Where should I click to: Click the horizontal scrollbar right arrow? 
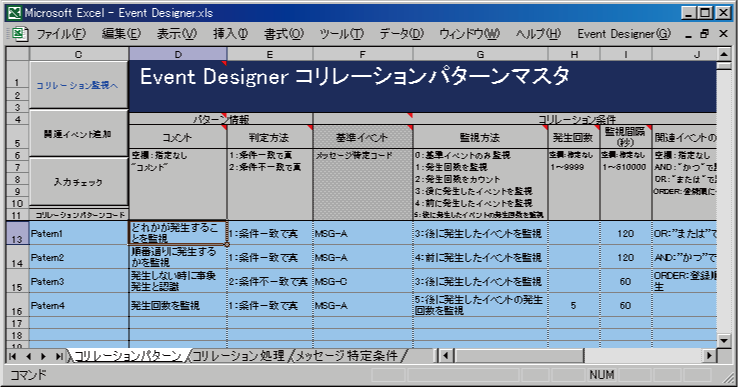(x=709, y=356)
